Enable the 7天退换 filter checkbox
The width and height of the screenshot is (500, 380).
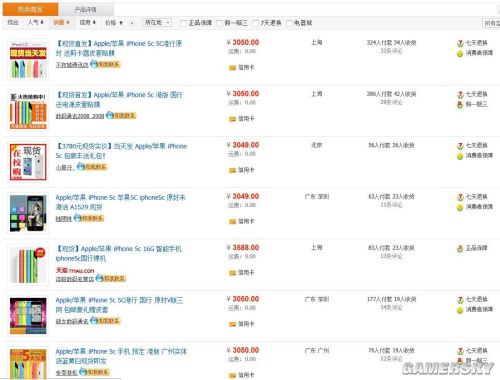click(x=255, y=23)
